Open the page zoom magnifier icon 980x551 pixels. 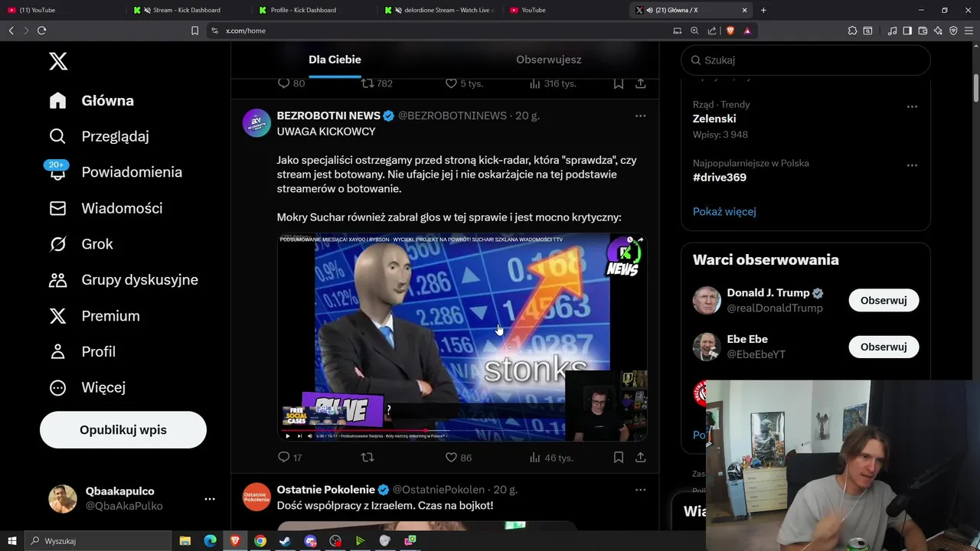click(694, 31)
